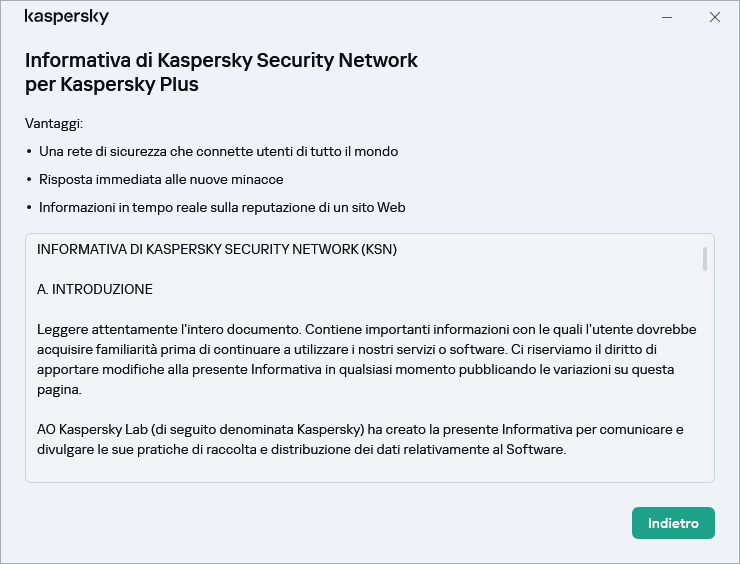Image resolution: width=740 pixels, height=564 pixels.
Task: Click the scrollbar track below the thumb
Action: tap(705, 380)
